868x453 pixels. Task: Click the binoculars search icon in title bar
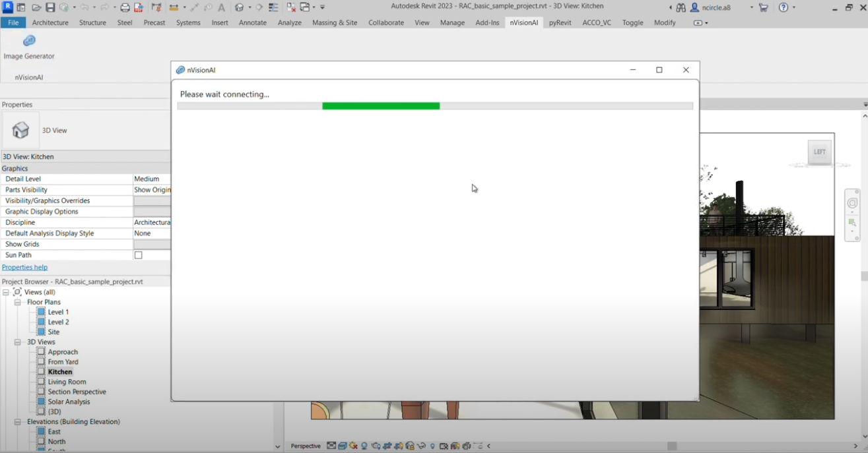tap(681, 7)
